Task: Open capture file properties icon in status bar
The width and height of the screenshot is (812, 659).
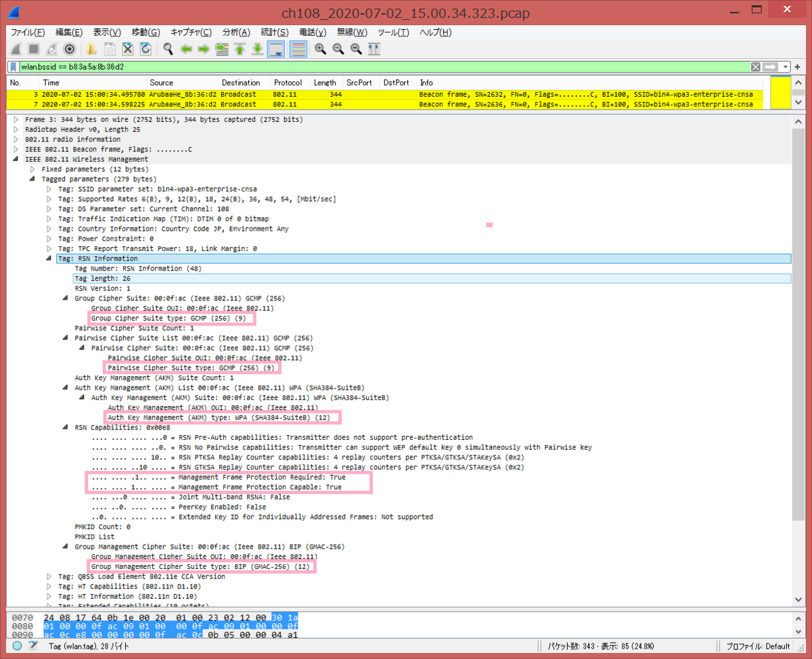Action: 32,645
